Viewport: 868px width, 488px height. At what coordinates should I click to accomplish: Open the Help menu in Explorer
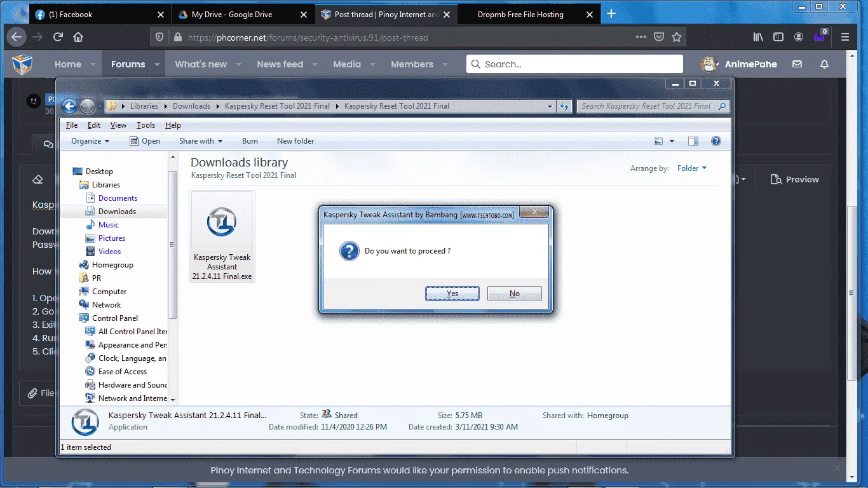[173, 125]
